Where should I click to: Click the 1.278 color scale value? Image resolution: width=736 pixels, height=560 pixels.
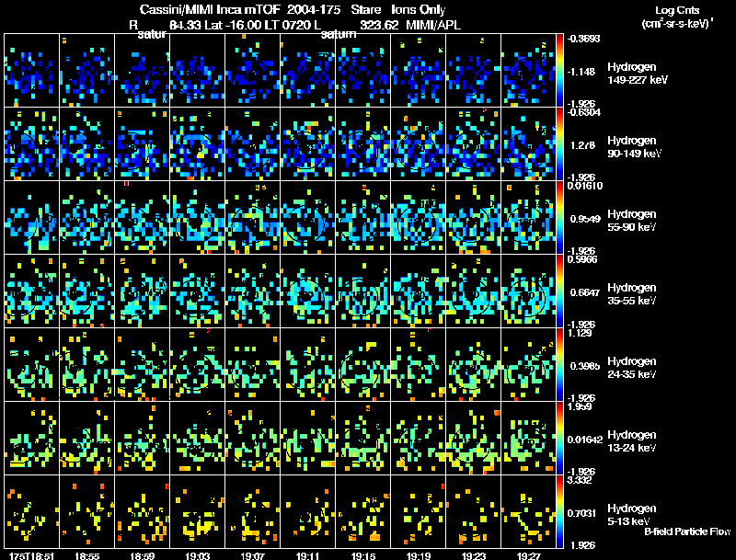click(x=582, y=145)
